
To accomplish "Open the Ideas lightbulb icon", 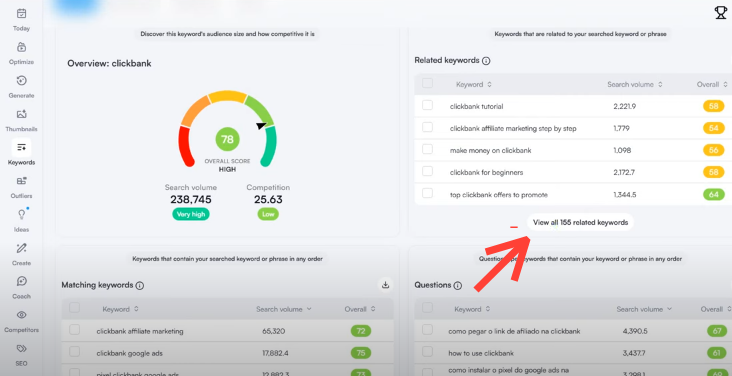I will 21,215.
